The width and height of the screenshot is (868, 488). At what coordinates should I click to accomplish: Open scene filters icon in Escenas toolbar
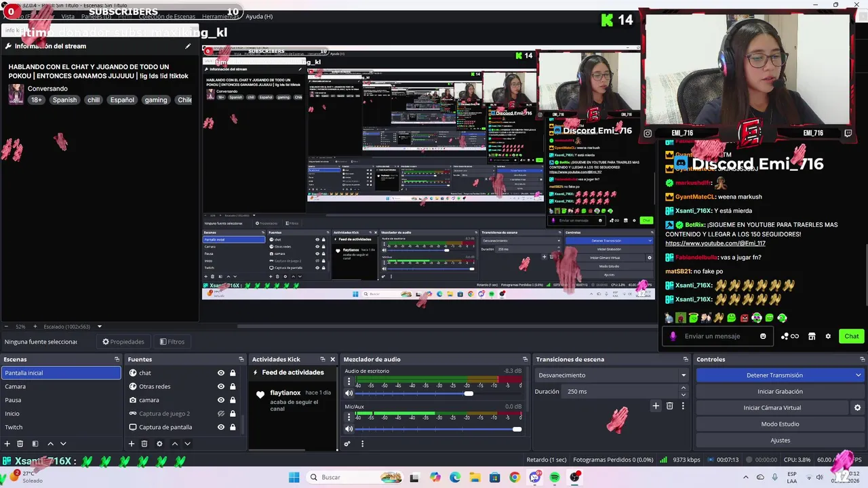35,444
